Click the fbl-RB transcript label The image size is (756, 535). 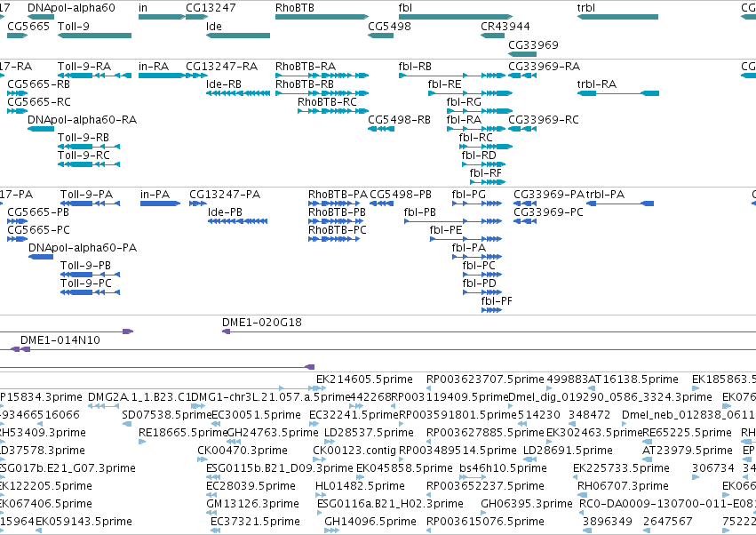(415, 66)
